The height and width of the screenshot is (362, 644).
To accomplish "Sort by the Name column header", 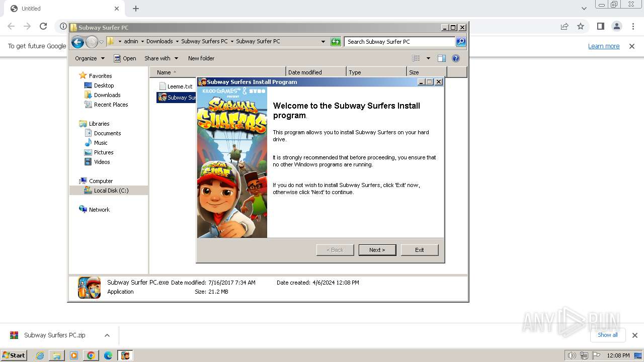I will (x=217, y=72).
